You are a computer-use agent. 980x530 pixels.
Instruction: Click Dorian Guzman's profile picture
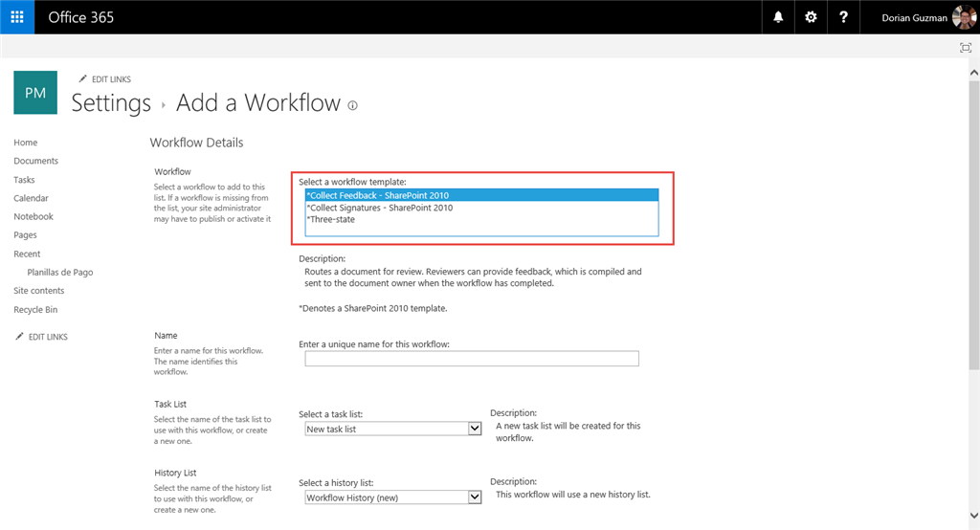(964, 17)
